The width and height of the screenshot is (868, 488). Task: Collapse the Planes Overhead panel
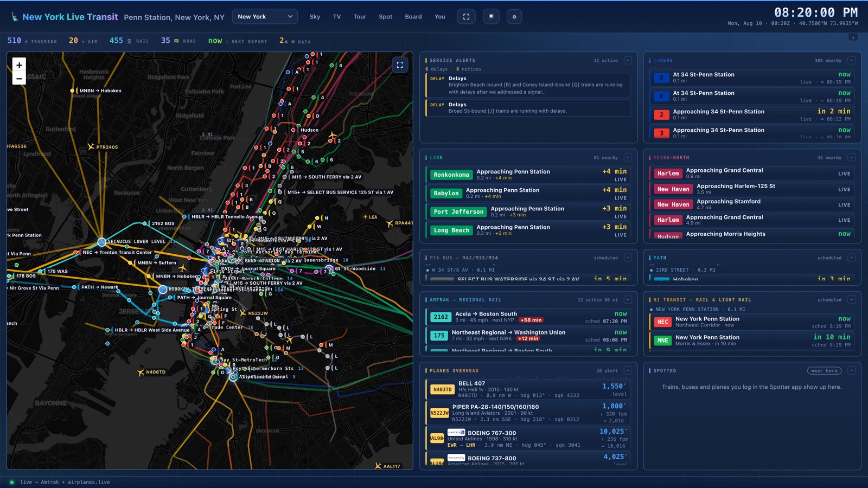(628, 370)
